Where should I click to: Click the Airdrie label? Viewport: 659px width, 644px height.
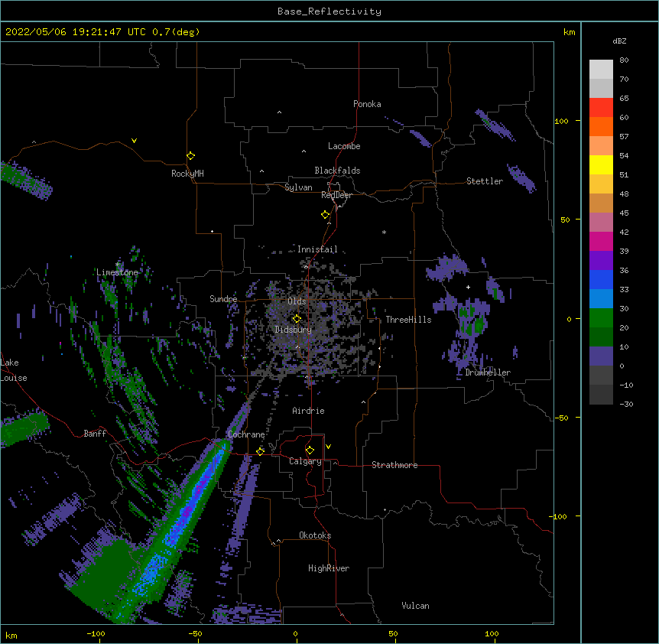tap(309, 411)
